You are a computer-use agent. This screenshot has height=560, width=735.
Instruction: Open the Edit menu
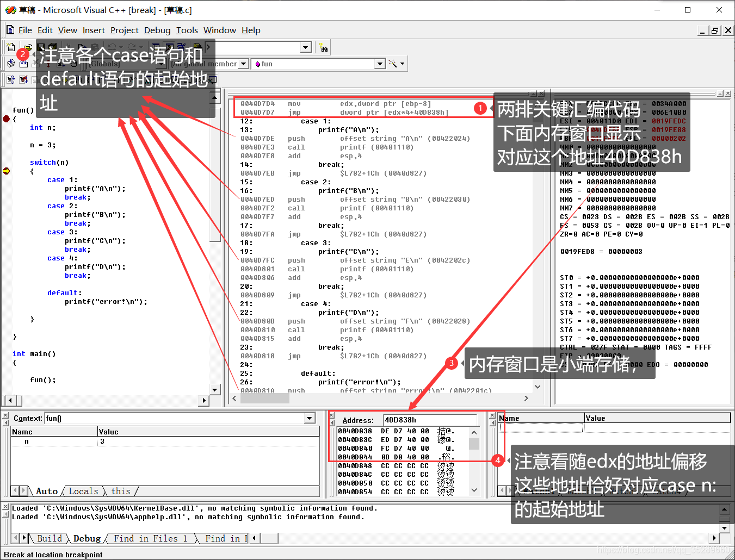[x=45, y=30]
